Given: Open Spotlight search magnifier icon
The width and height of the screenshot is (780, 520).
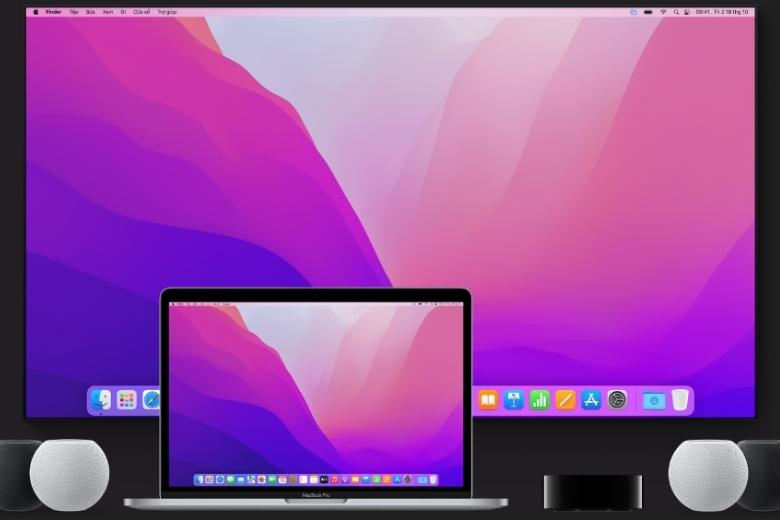Looking at the screenshot, I should [x=676, y=12].
